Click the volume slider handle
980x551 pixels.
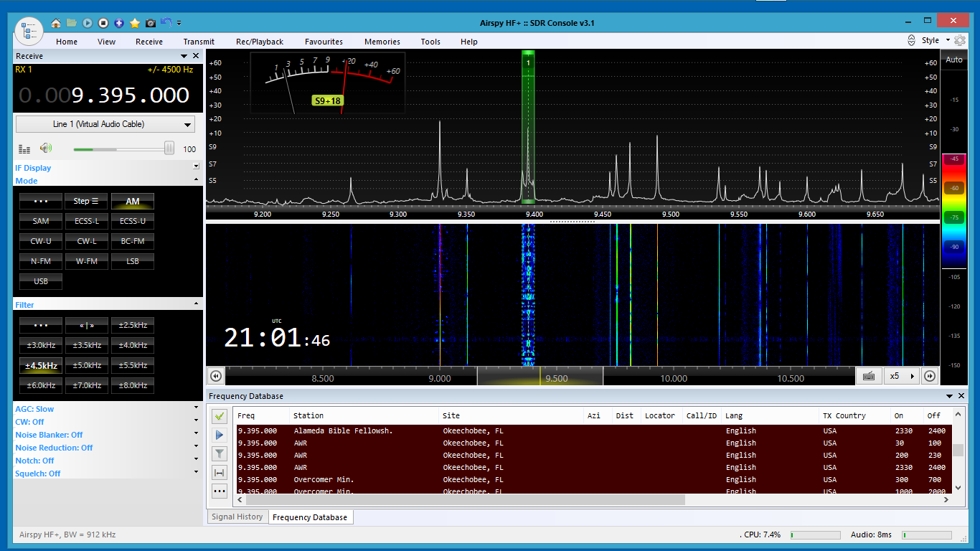coord(169,149)
